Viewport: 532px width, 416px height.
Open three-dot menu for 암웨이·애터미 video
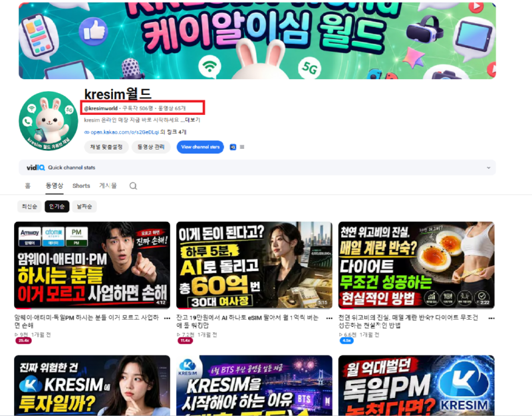167,318
